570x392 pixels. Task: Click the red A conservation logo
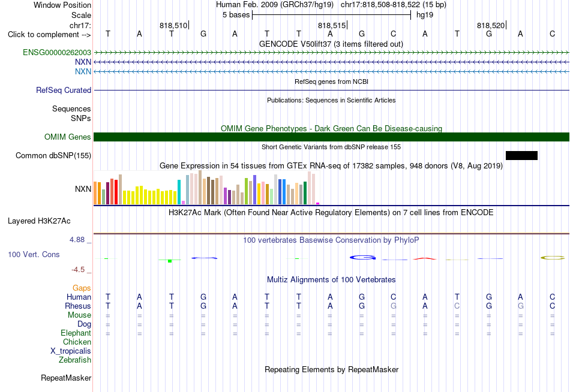click(425, 258)
